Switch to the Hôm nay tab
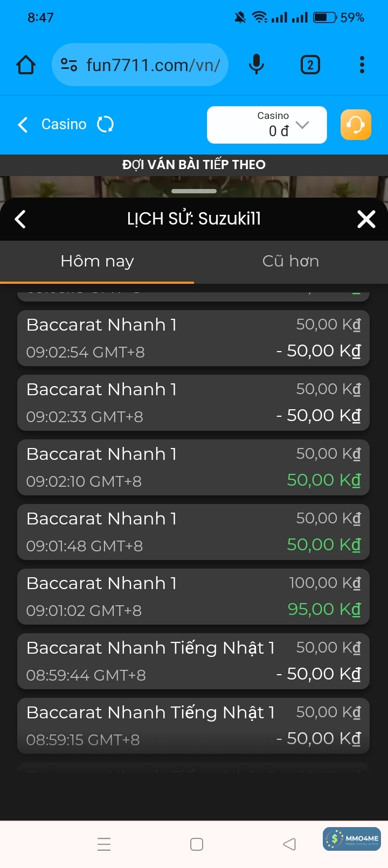 pos(97,262)
